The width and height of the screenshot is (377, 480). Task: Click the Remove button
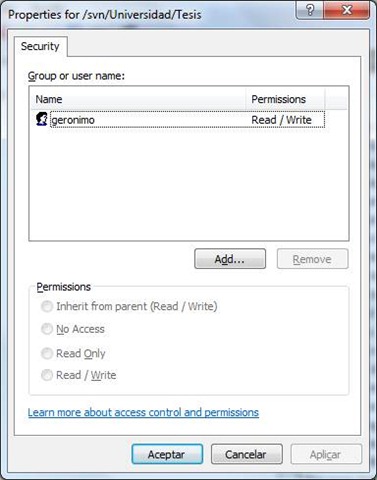312,259
